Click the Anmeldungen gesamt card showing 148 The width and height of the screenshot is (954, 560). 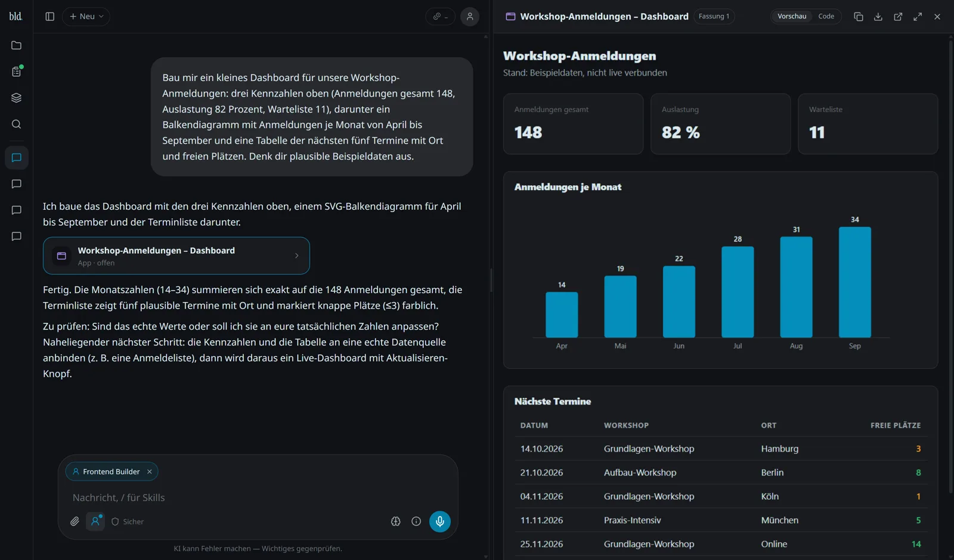click(x=573, y=124)
